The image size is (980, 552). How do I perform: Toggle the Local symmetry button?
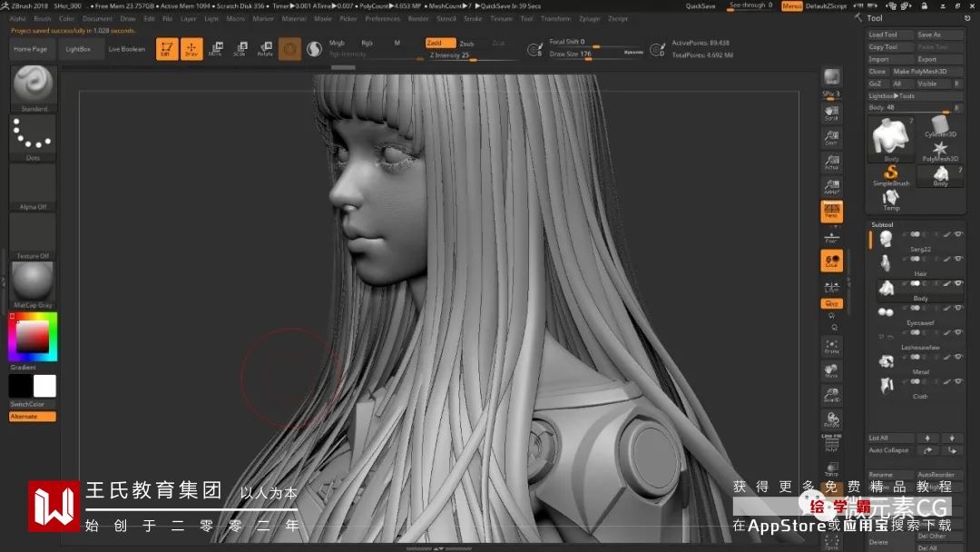pyautogui.click(x=832, y=261)
